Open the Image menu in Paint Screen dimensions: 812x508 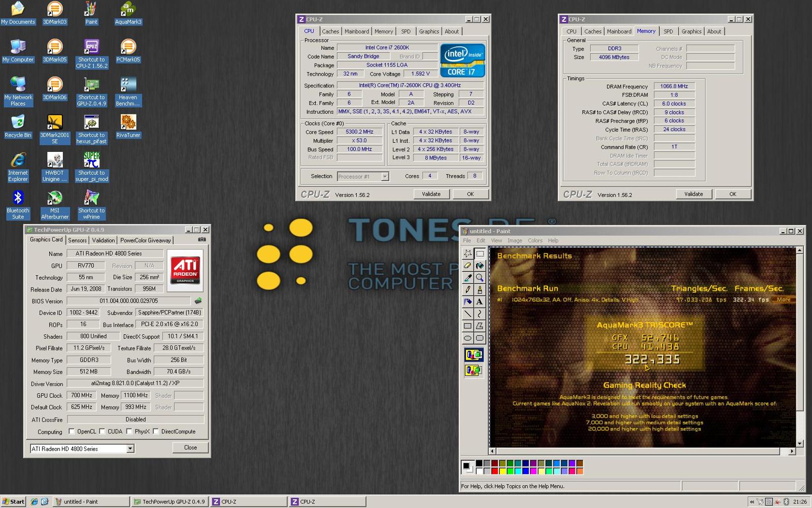(515, 240)
